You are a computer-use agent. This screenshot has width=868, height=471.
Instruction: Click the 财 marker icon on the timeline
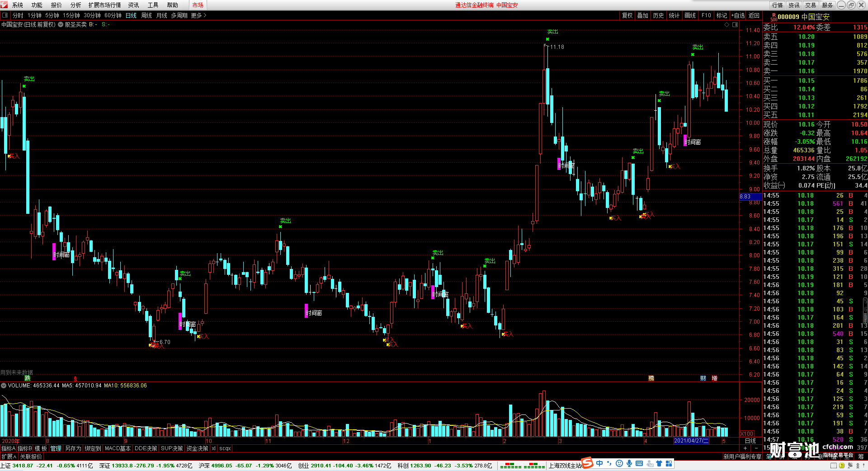703,378
